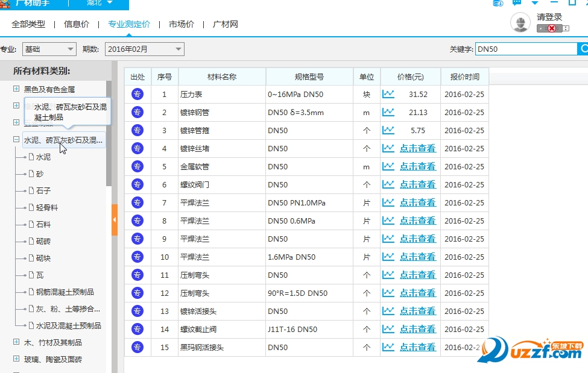Focus the 关键字 search field containing DN50
The width and height of the screenshot is (588, 373).
(526, 49)
